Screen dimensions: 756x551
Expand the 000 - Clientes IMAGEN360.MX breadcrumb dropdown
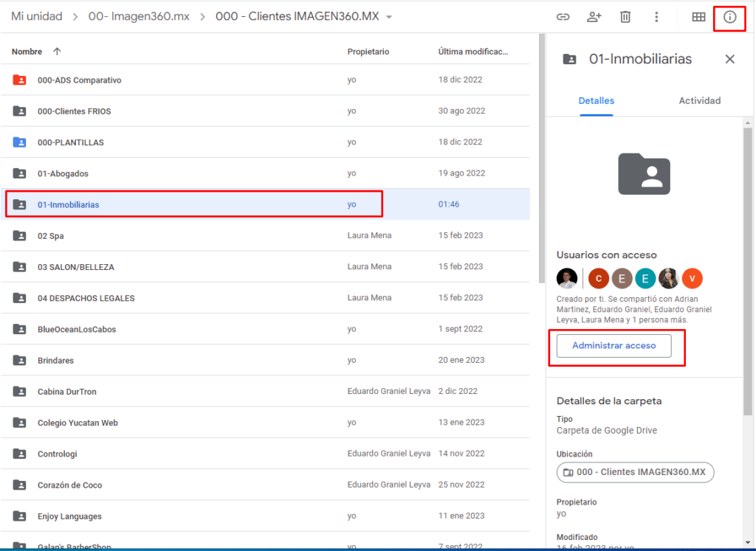coord(389,17)
